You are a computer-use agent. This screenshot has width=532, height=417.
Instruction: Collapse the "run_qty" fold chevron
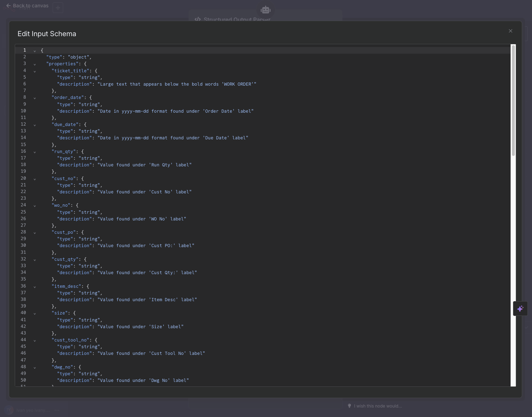[x=35, y=152]
